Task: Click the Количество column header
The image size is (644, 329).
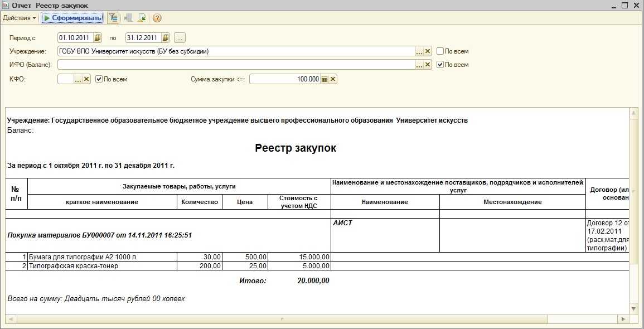Action: tap(200, 202)
